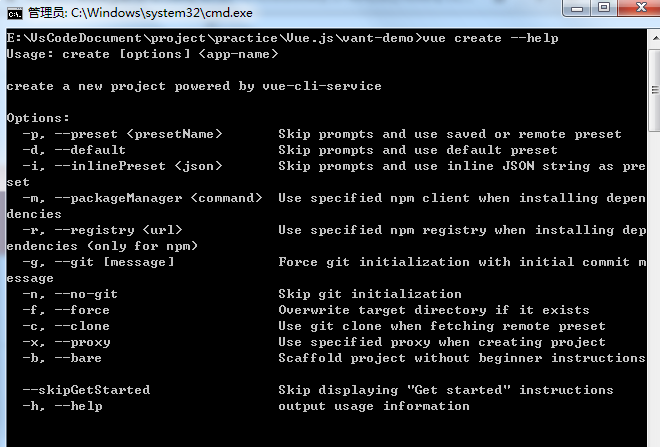The width and height of the screenshot is (660, 447).
Task: Maximize the cmd.exe window
Action: [x=604, y=8]
